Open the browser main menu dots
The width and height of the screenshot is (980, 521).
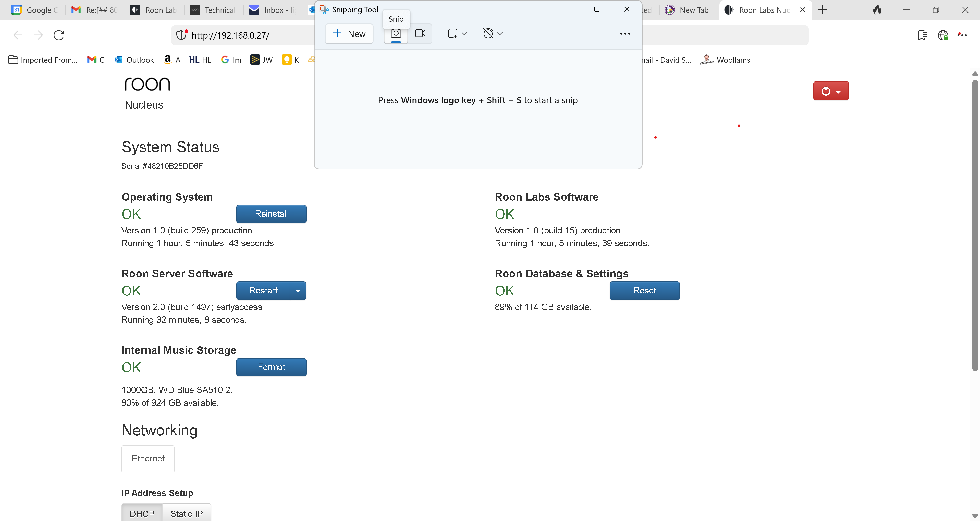point(962,35)
